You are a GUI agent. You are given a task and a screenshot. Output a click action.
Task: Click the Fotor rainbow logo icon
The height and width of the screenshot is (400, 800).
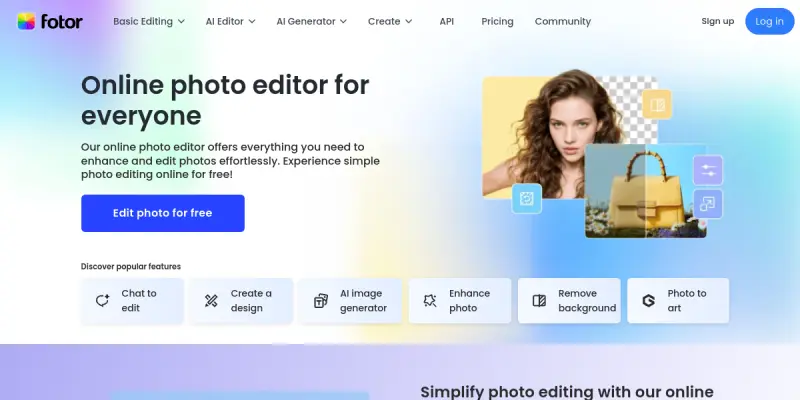pos(26,21)
